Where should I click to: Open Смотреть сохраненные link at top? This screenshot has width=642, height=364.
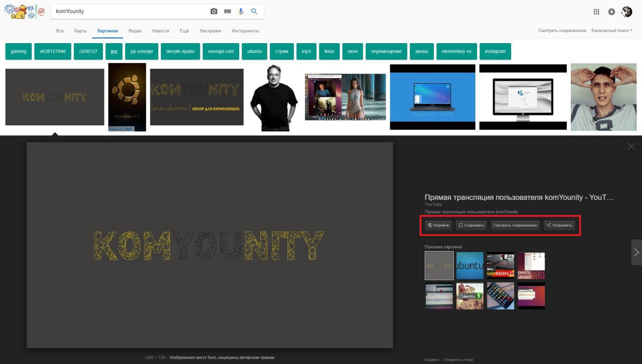562,31
